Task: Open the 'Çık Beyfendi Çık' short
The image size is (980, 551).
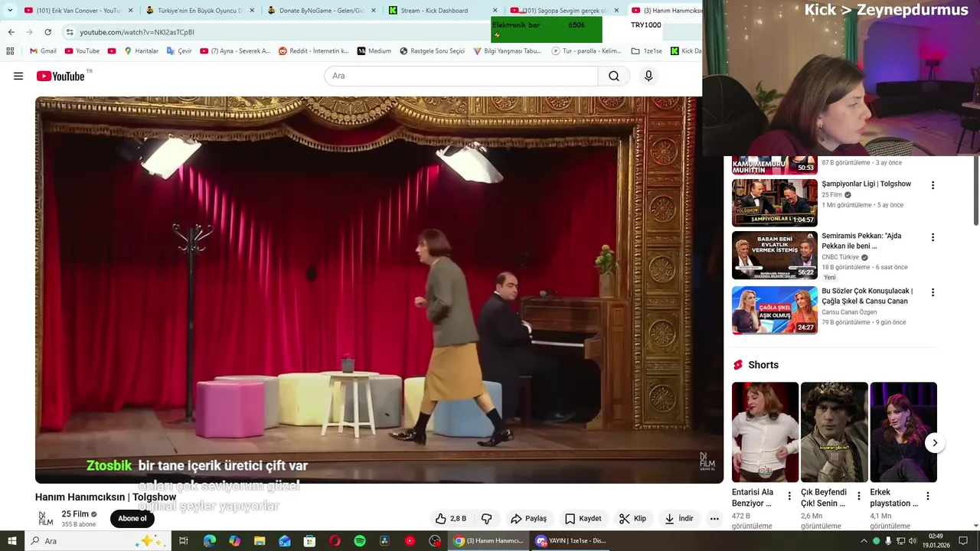Action: tap(835, 432)
